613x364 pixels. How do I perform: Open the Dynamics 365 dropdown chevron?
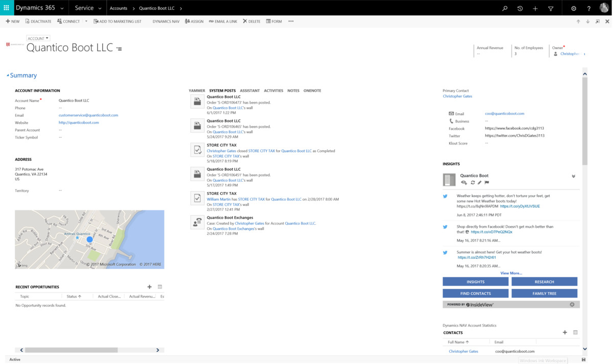tap(62, 8)
